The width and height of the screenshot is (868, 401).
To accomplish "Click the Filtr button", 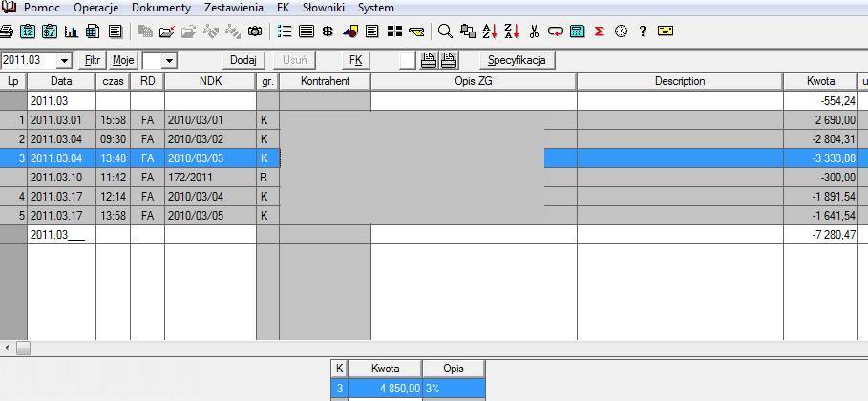I will click(x=92, y=60).
